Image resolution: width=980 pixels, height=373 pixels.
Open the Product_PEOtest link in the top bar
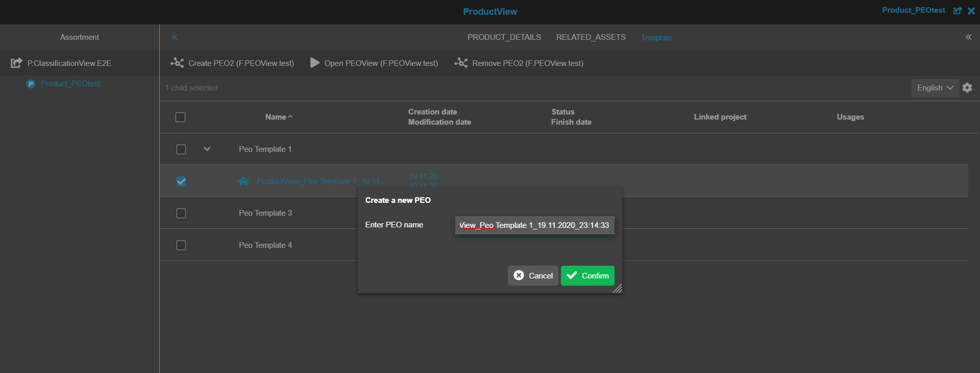pyautogui.click(x=913, y=10)
